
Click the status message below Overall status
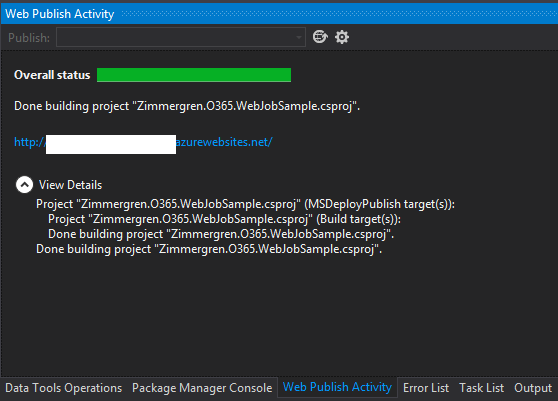tap(187, 106)
